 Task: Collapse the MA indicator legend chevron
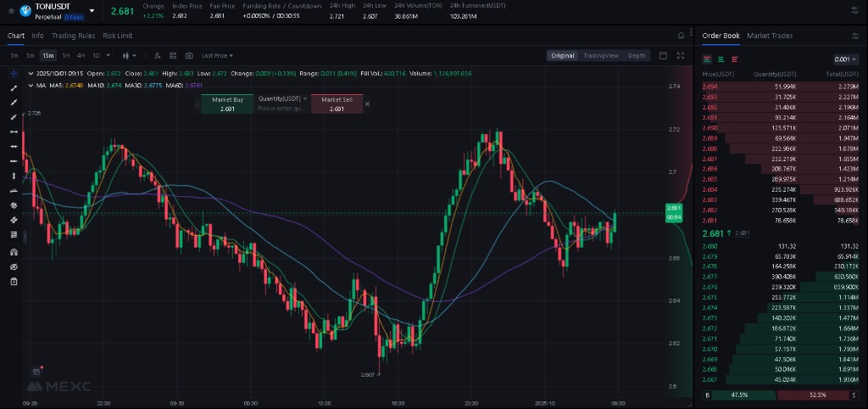(31, 86)
